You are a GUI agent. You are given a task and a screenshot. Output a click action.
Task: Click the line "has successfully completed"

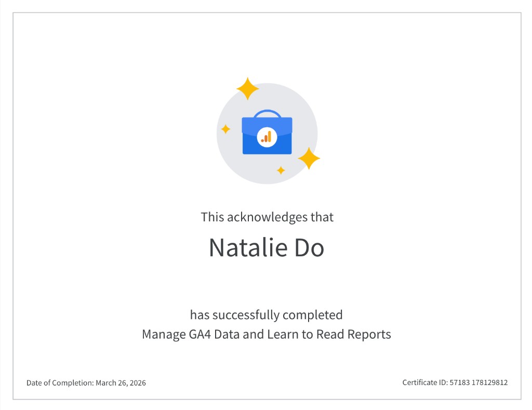(267, 315)
